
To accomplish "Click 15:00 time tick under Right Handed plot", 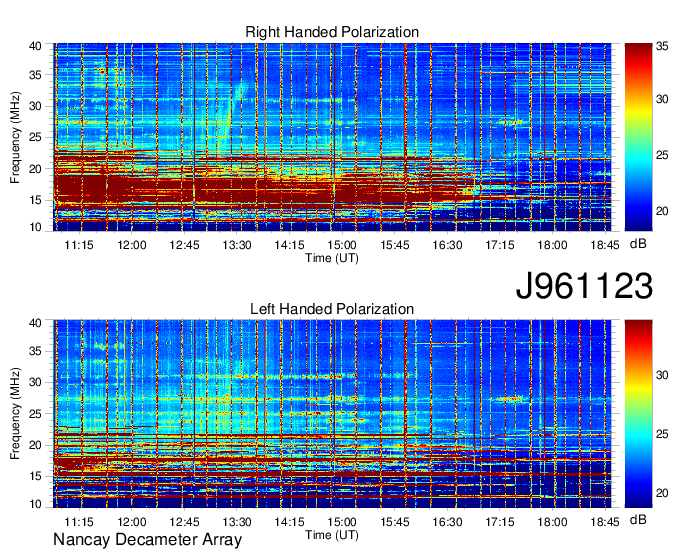I will click(x=342, y=245).
